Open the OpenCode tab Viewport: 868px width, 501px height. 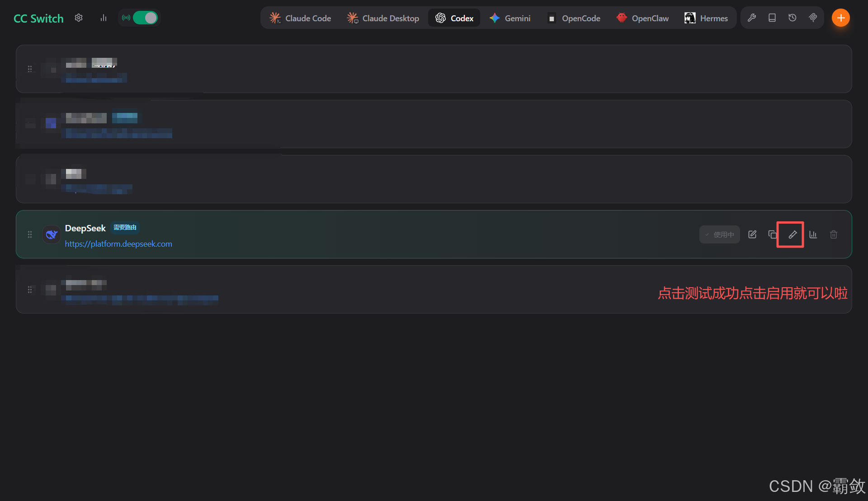point(574,18)
